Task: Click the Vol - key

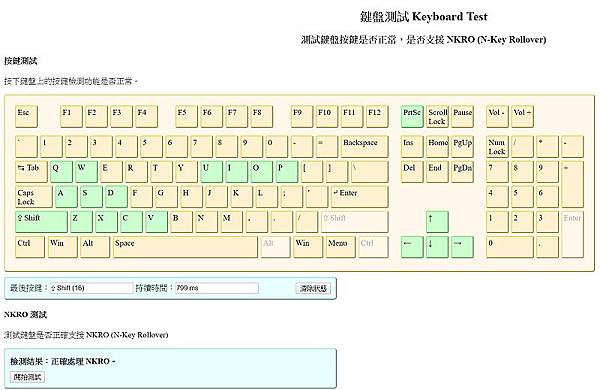Action: 497,116
